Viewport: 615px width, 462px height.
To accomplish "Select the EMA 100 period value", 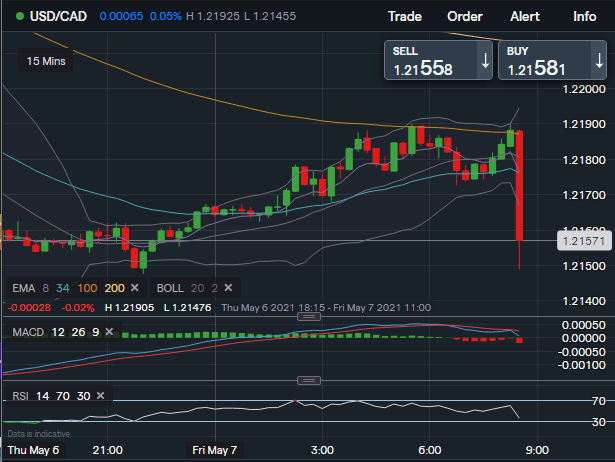I will 87,288.
